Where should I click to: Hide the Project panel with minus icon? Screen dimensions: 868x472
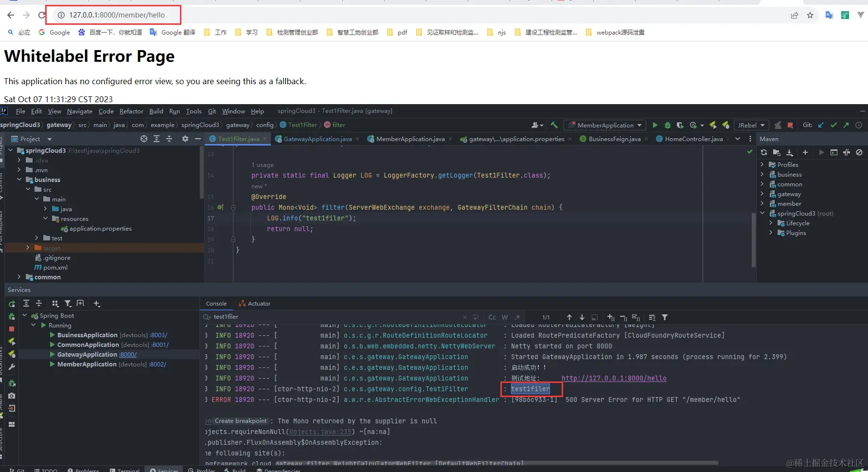198,139
